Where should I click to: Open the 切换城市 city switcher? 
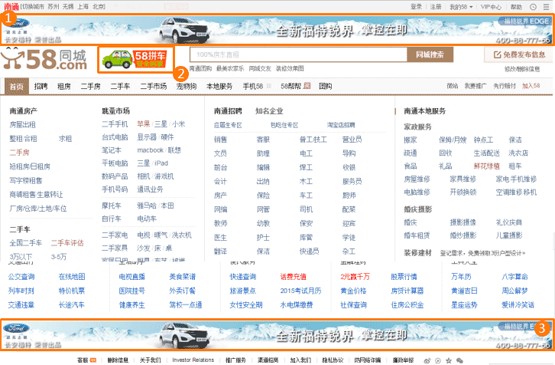click(33, 6)
